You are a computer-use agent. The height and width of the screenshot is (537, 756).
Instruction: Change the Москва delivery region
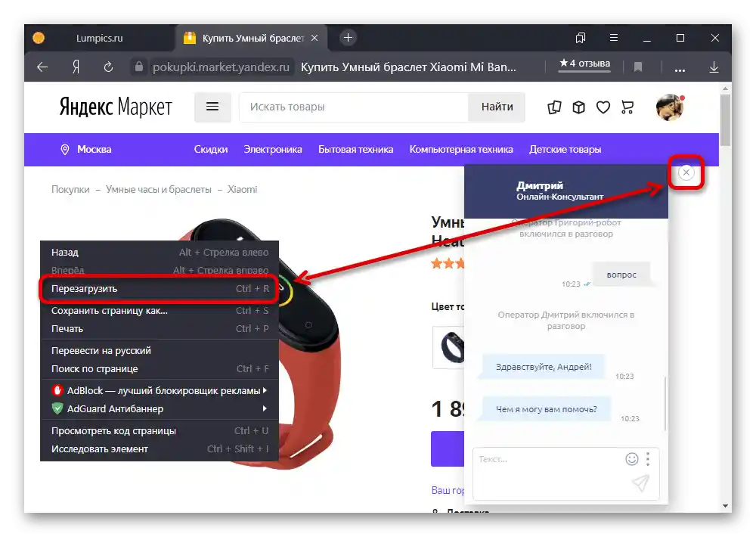(86, 150)
